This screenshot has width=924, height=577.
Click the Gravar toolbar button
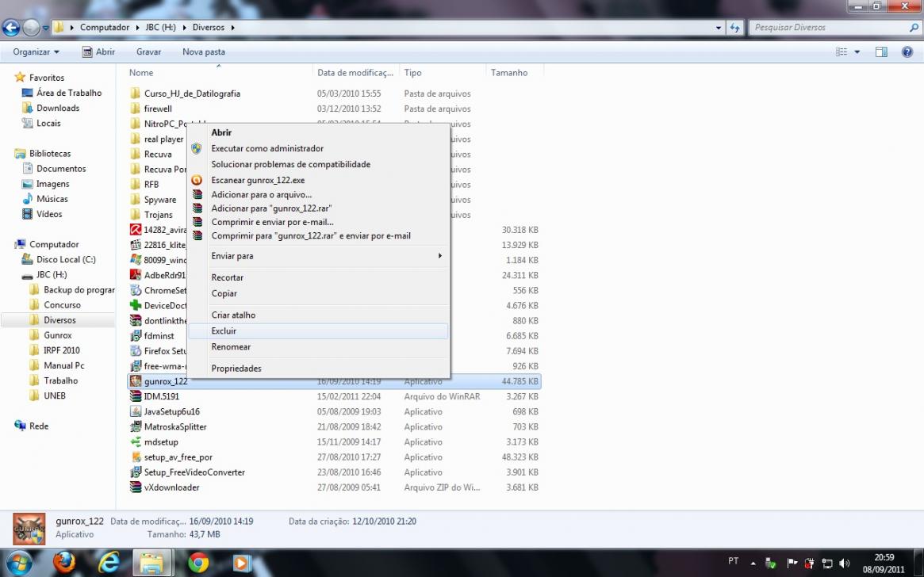(x=148, y=52)
